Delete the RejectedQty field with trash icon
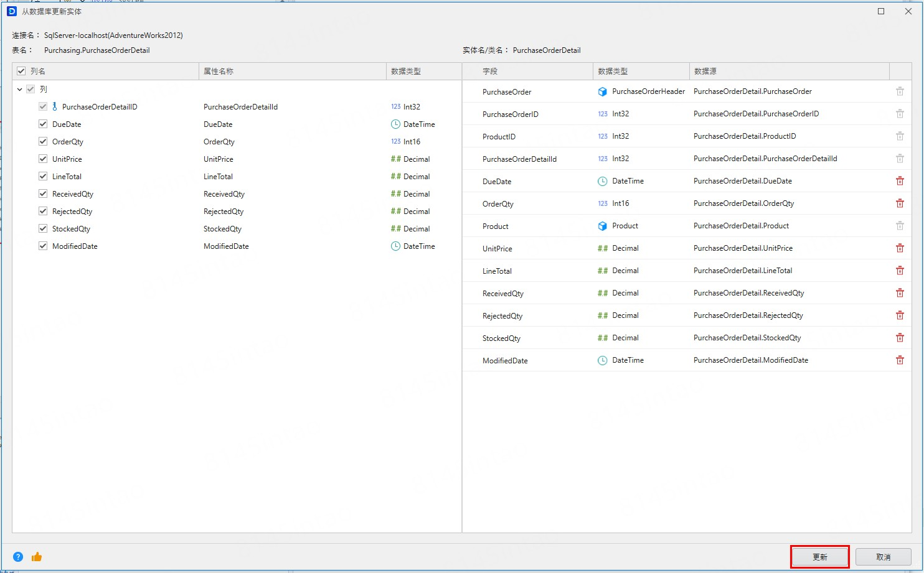This screenshot has height=573, width=924. tap(900, 315)
